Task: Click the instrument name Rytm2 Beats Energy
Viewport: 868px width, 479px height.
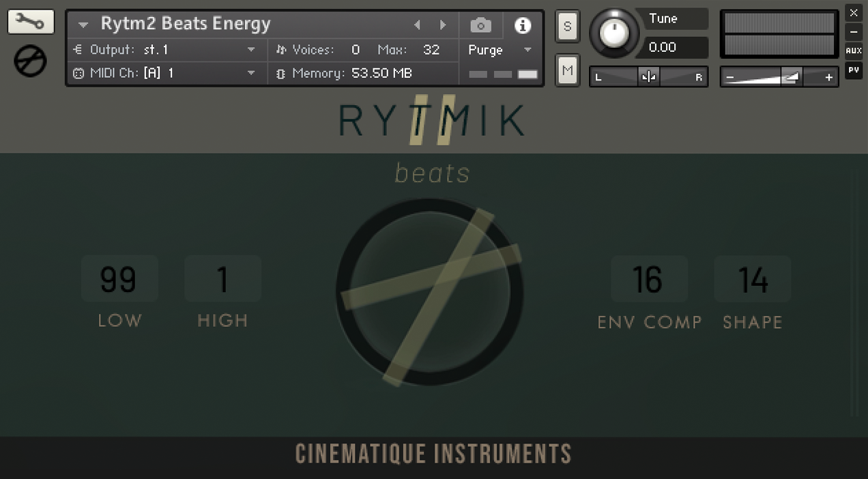Action: point(186,24)
